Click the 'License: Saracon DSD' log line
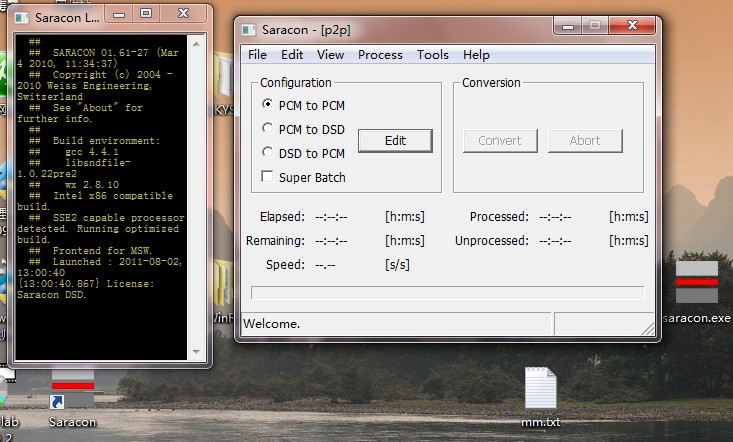The image size is (733, 442). 86,289
